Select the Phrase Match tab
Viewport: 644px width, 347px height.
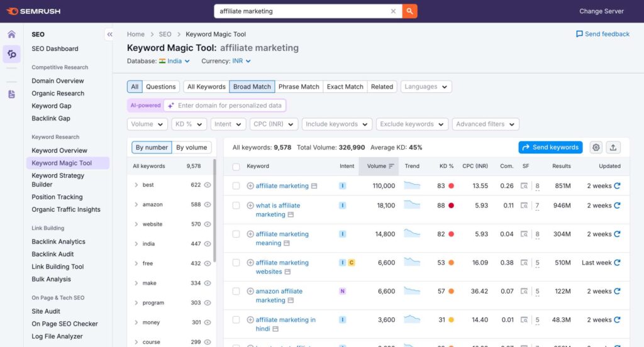(299, 87)
